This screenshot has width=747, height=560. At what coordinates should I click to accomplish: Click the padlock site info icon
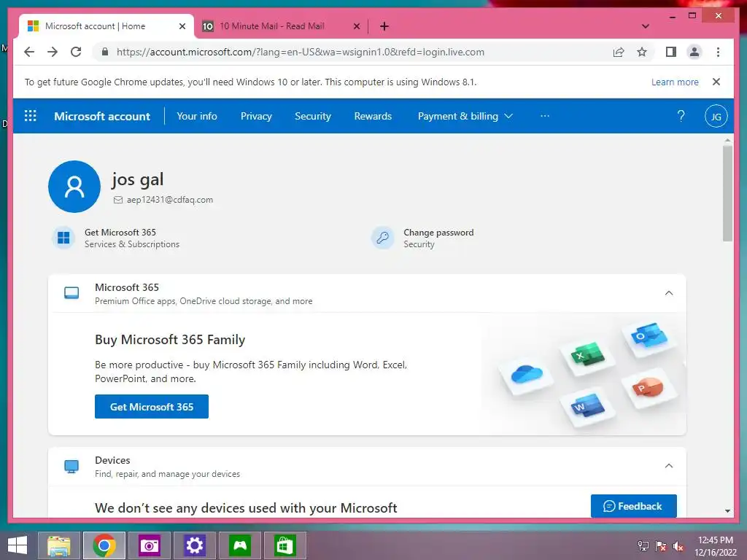click(x=105, y=52)
